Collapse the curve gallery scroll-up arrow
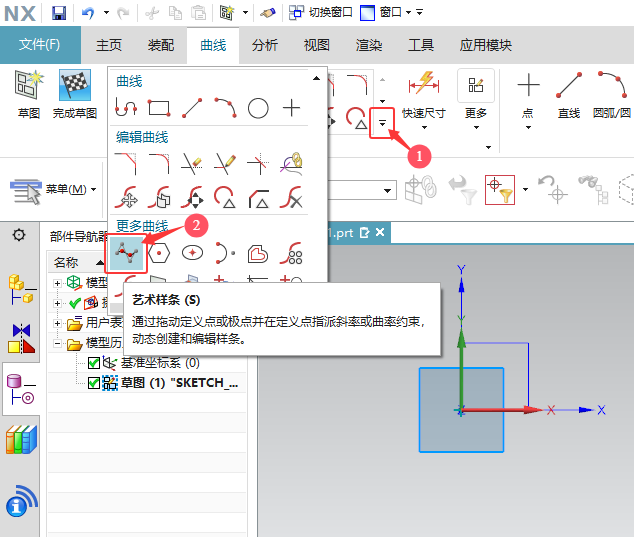This screenshot has width=634, height=537. pyautogui.click(x=316, y=78)
